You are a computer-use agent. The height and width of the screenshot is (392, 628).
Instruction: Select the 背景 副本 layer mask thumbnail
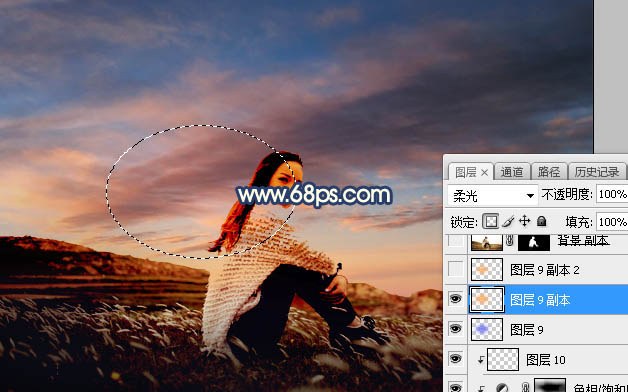tap(533, 242)
